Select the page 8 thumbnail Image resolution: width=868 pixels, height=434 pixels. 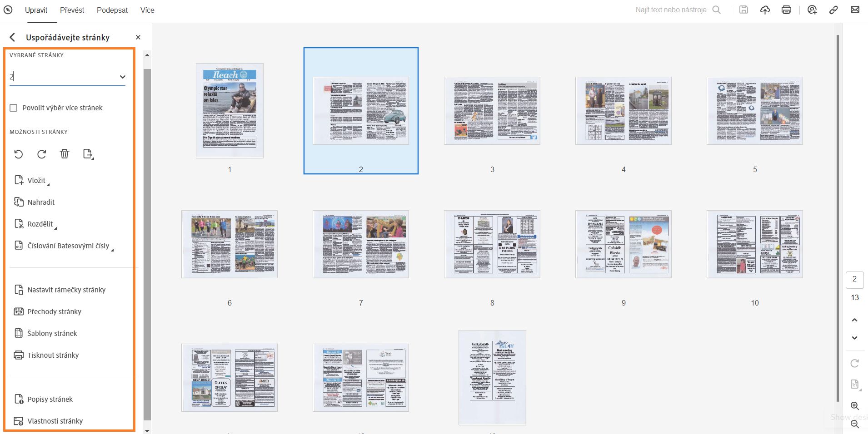(492, 244)
